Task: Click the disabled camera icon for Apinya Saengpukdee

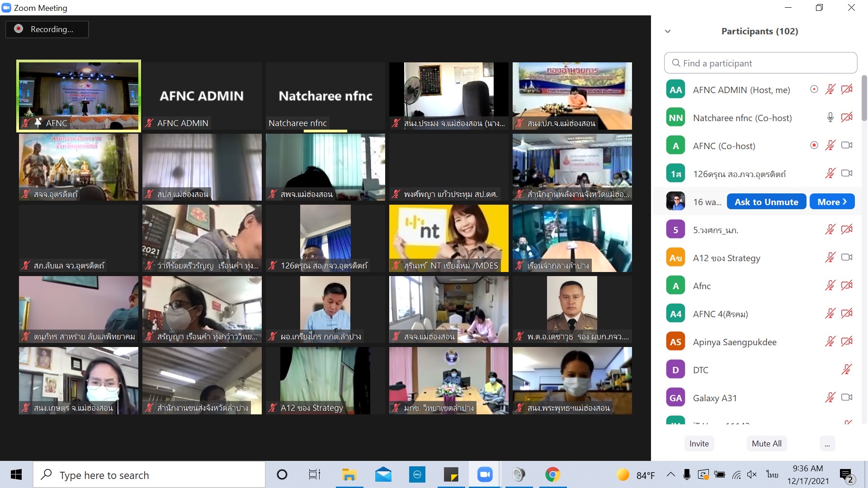Action: [x=846, y=342]
